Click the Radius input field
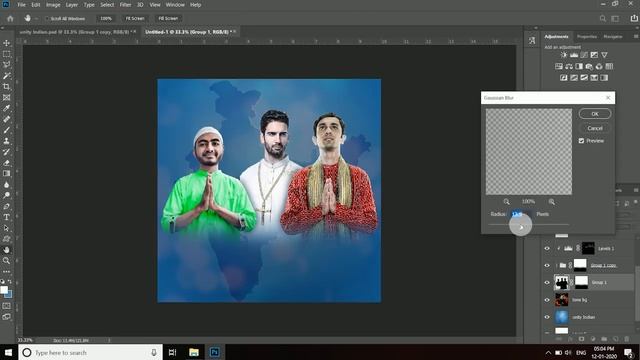Image resolution: width=640 pixels, height=360 pixels. coord(521,214)
